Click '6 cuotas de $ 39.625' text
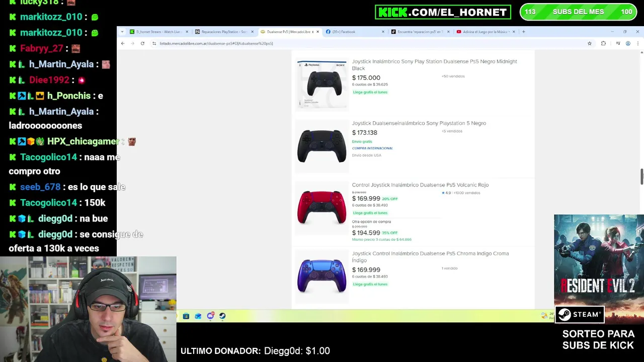The width and height of the screenshot is (644, 362). point(370,84)
